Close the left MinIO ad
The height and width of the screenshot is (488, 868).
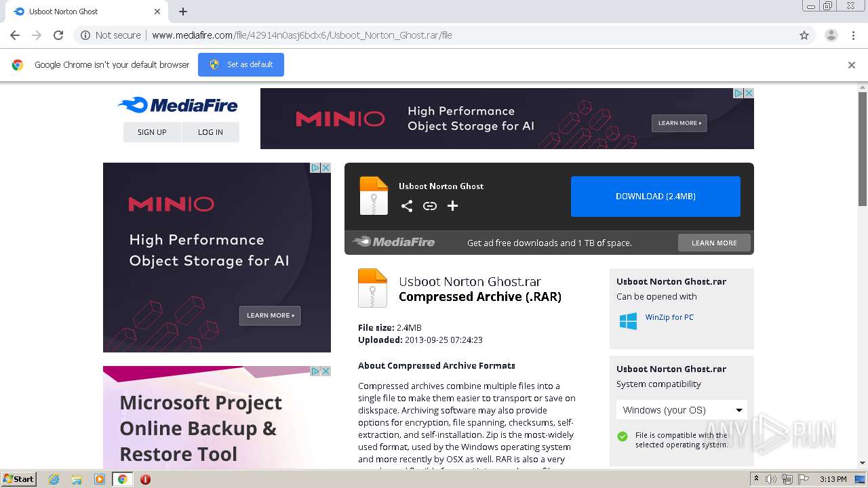point(325,167)
